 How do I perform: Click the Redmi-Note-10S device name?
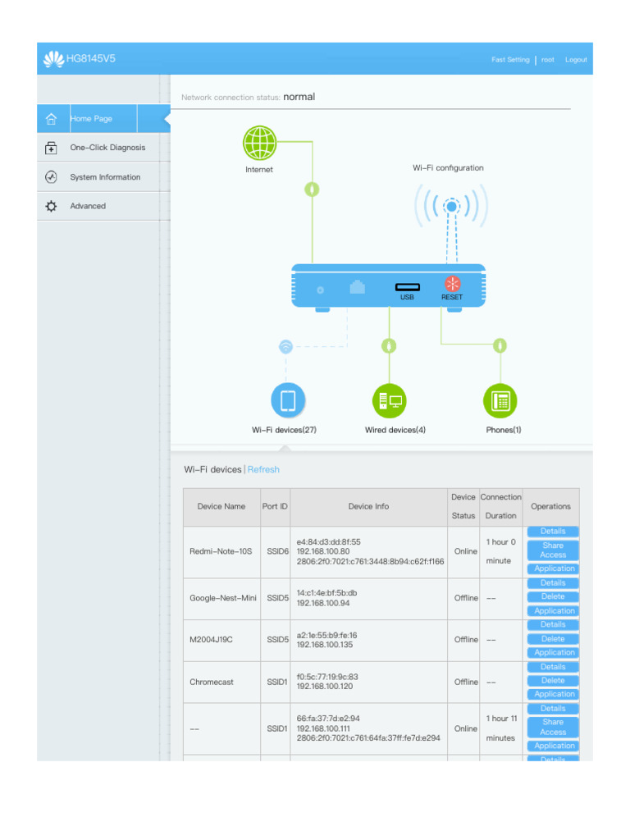click(x=221, y=551)
